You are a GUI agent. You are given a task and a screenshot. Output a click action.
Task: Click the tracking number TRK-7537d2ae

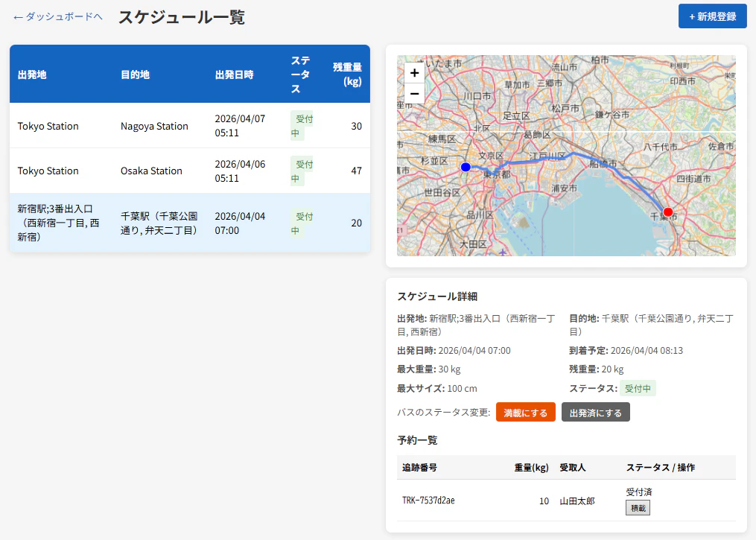428,501
